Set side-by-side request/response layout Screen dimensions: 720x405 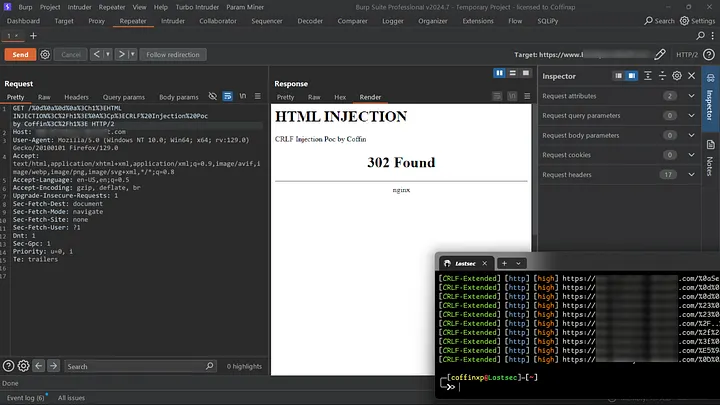[x=499, y=73]
